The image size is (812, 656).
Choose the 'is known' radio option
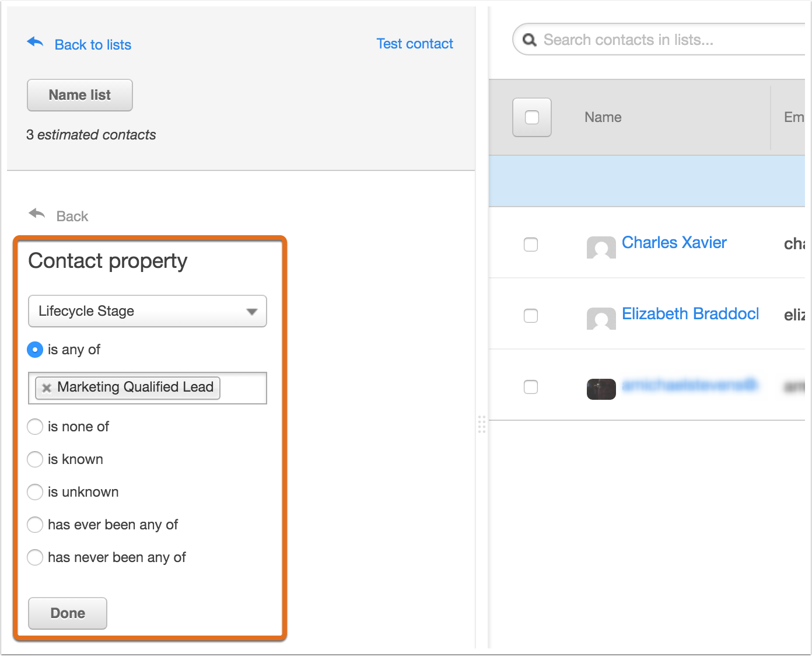[35, 459]
